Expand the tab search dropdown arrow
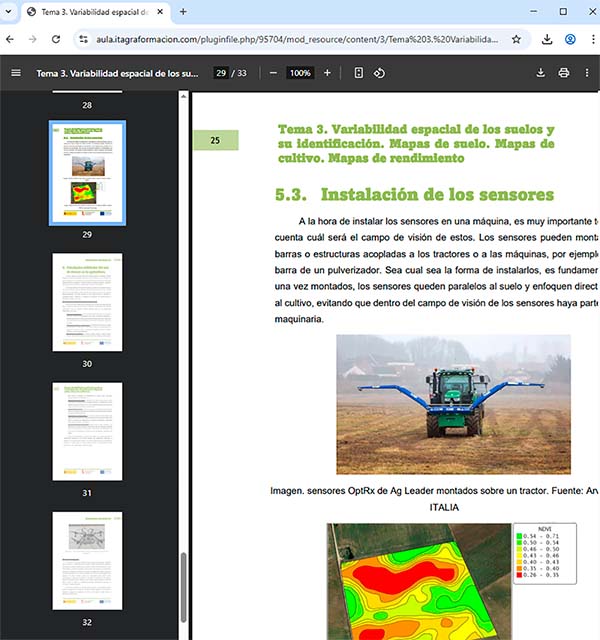The height and width of the screenshot is (640, 600). [x=12, y=12]
